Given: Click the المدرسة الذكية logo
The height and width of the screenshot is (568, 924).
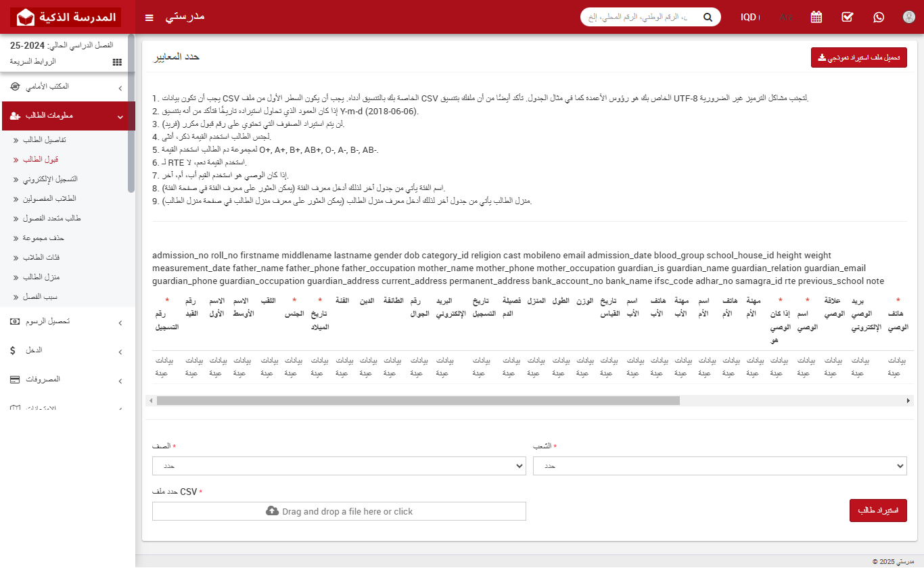Looking at the screenshot, I should pyautogui.click(x=66, y=17).
